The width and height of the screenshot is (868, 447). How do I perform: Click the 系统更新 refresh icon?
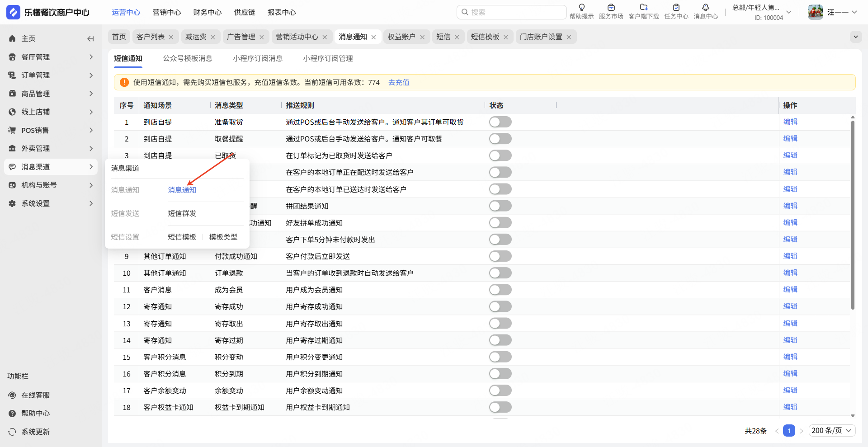12,432
